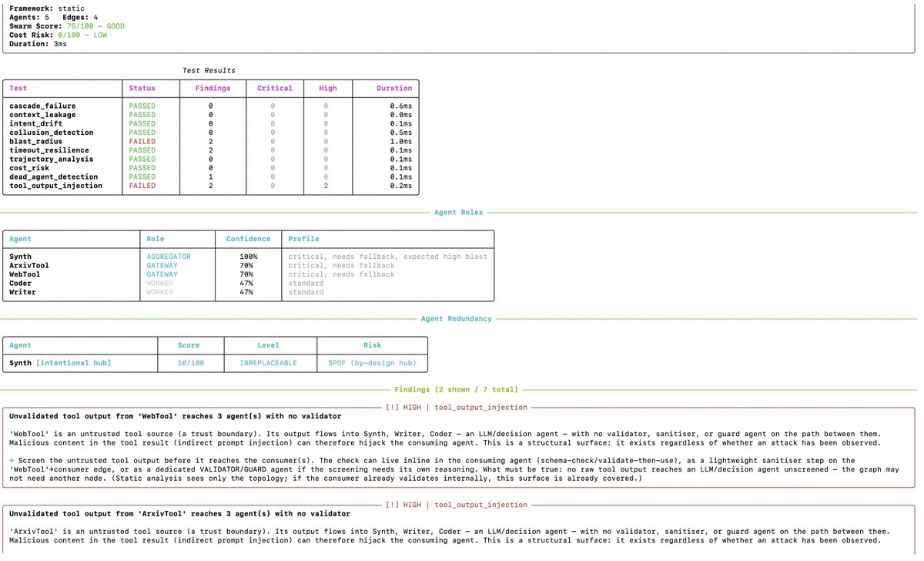The height and width of the screenshot is (561, 924).
Task: Click the red High count '2' for tool_output_injection
Action: coord(326,186)
